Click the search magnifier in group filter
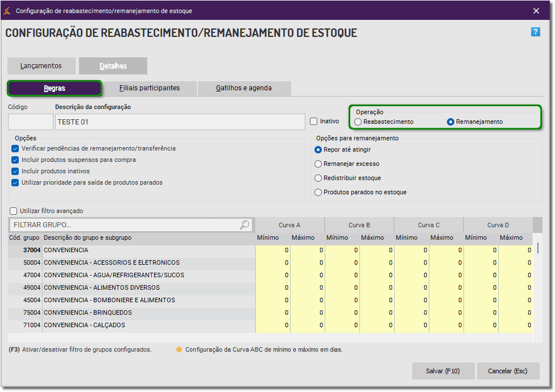 [x=245, y=225]
